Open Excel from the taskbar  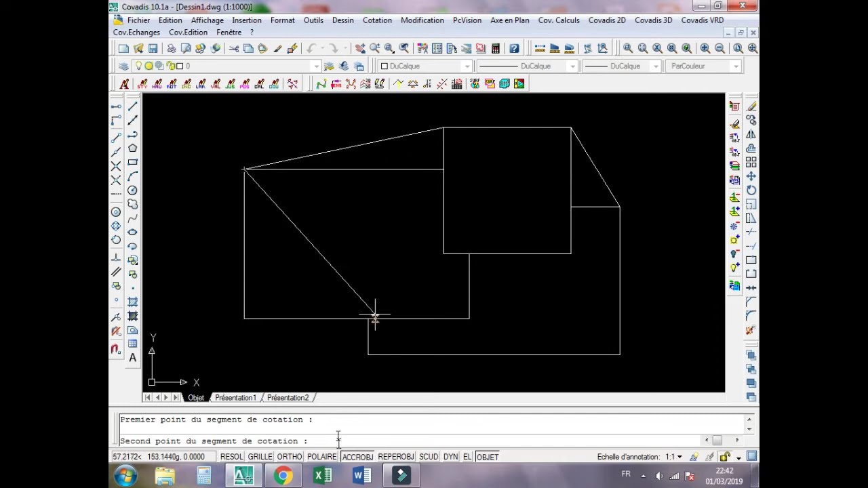pyautogui.click(x=323, y=476)
